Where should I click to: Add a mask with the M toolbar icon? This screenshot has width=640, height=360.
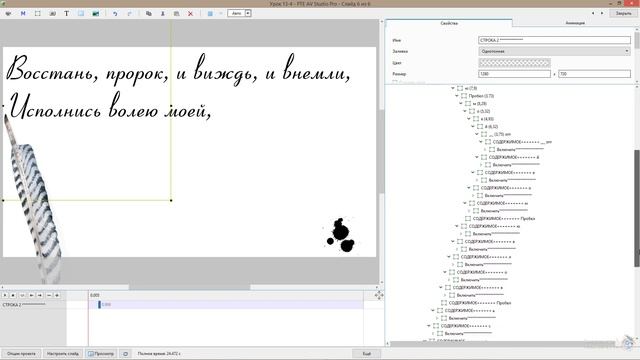tap(23, 13)
